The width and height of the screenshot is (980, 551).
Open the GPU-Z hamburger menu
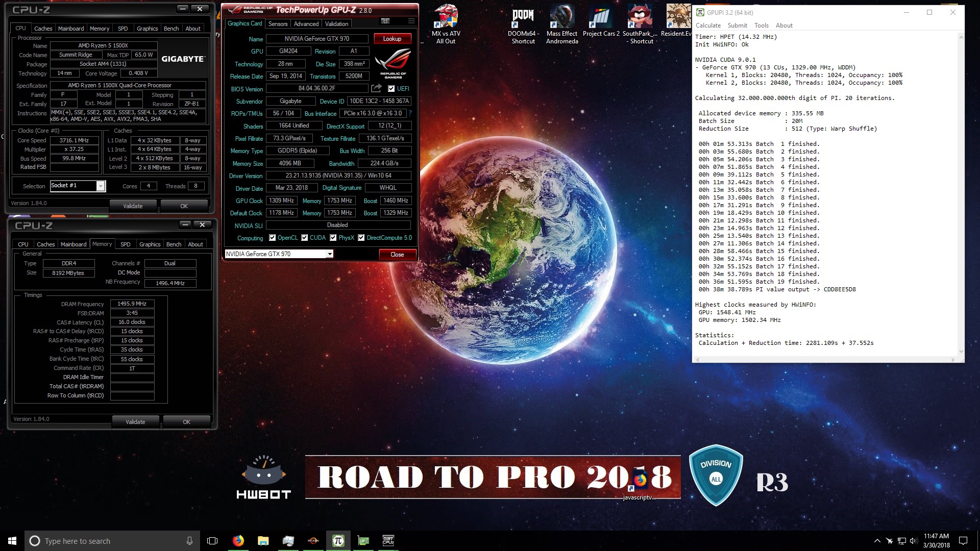point(411,21)
